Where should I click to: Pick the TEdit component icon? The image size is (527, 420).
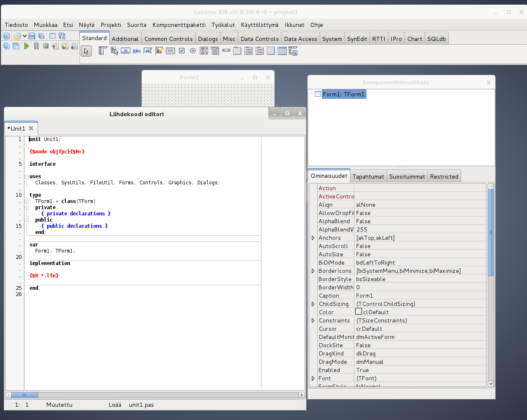click(148, 51)
